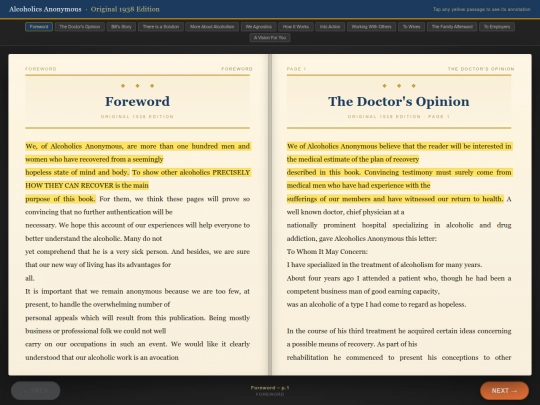Click 'I have specialized in the treatment' sentence
Viewport: 540px width, 405px height.
coord(384,265)
